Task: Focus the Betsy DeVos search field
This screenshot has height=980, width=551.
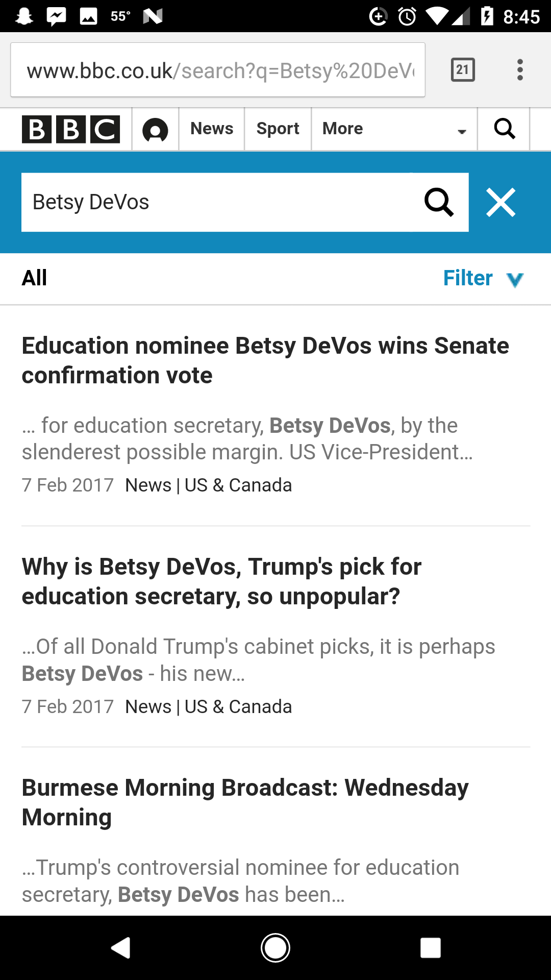Action: (219, 203)
